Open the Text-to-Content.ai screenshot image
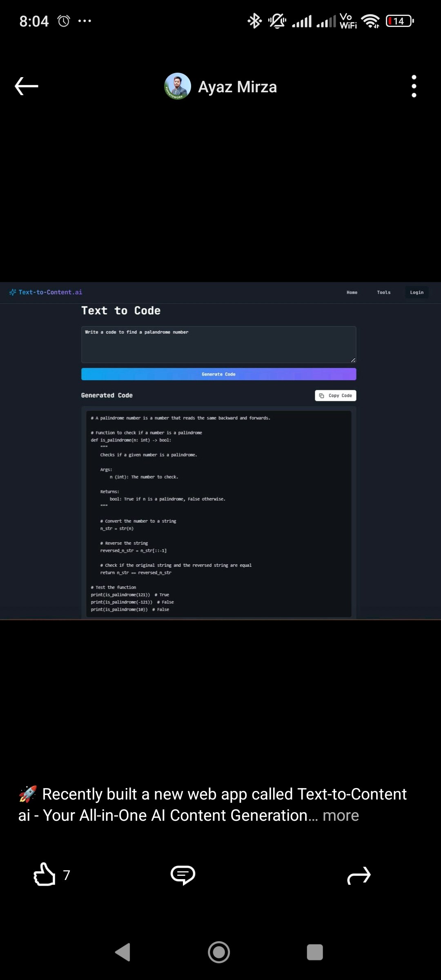 coord(220,451)
